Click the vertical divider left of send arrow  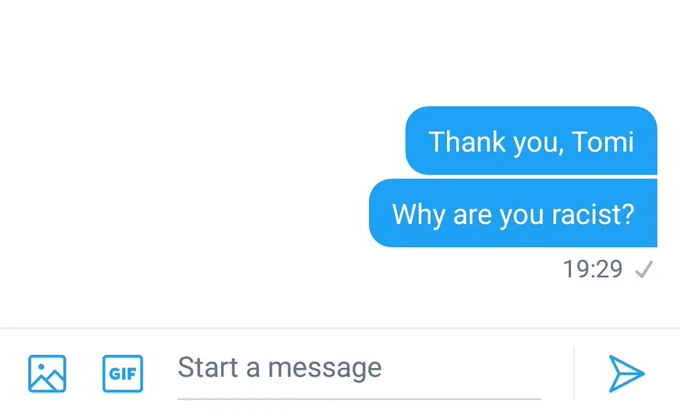click(574, 373)
